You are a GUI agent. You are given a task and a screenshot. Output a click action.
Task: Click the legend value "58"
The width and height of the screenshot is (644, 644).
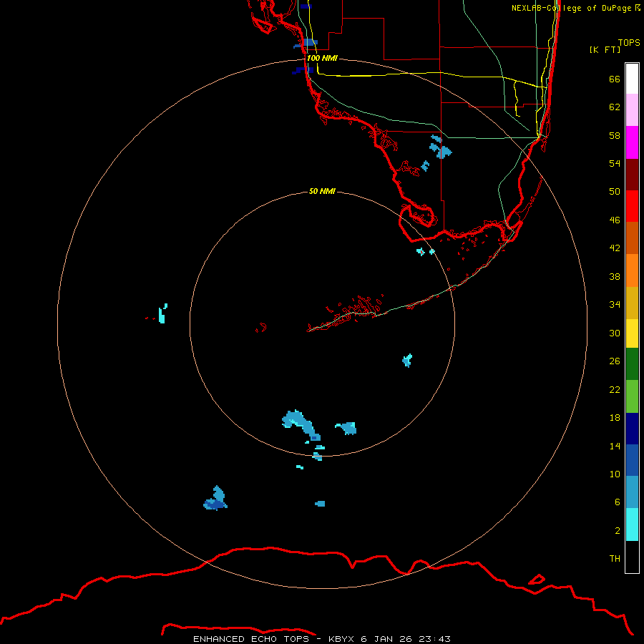click(615, 135)
